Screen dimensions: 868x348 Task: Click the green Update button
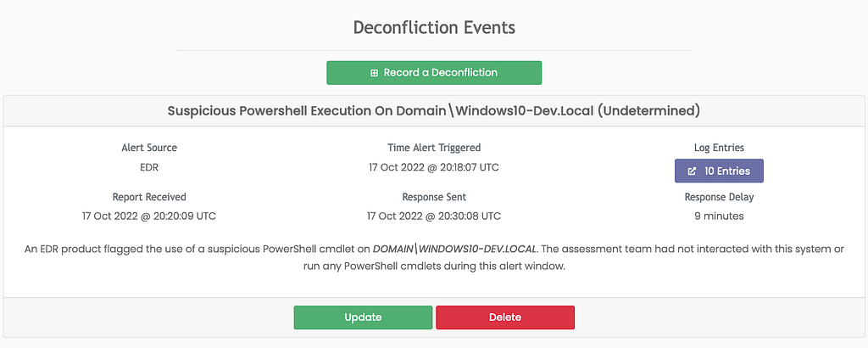coord(363,317)
